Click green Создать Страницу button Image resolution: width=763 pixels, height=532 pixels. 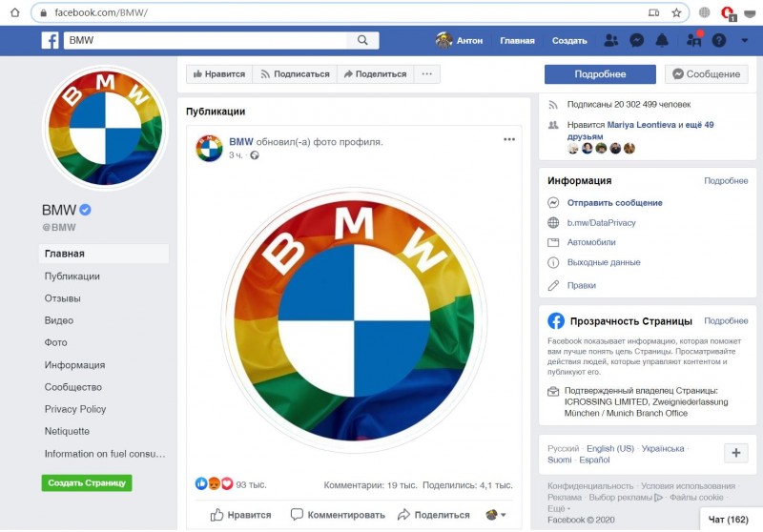coord(87,483)
